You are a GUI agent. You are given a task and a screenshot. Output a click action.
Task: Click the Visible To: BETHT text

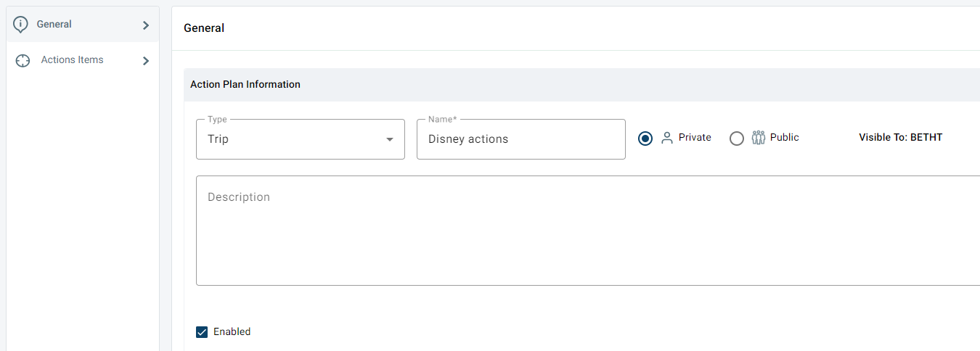click(x=900, y=137)
